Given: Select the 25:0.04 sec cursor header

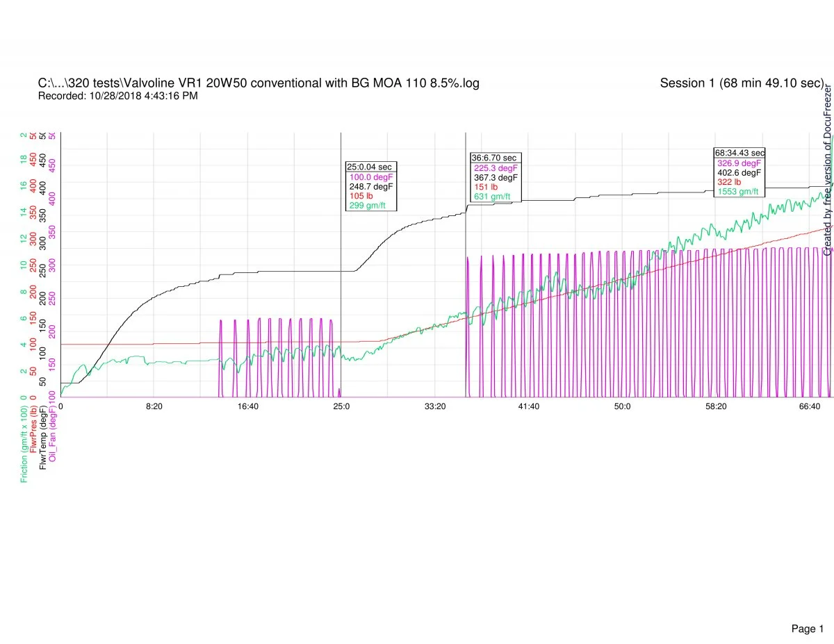Looking at the screenshot, I should [x=369, y=167].
